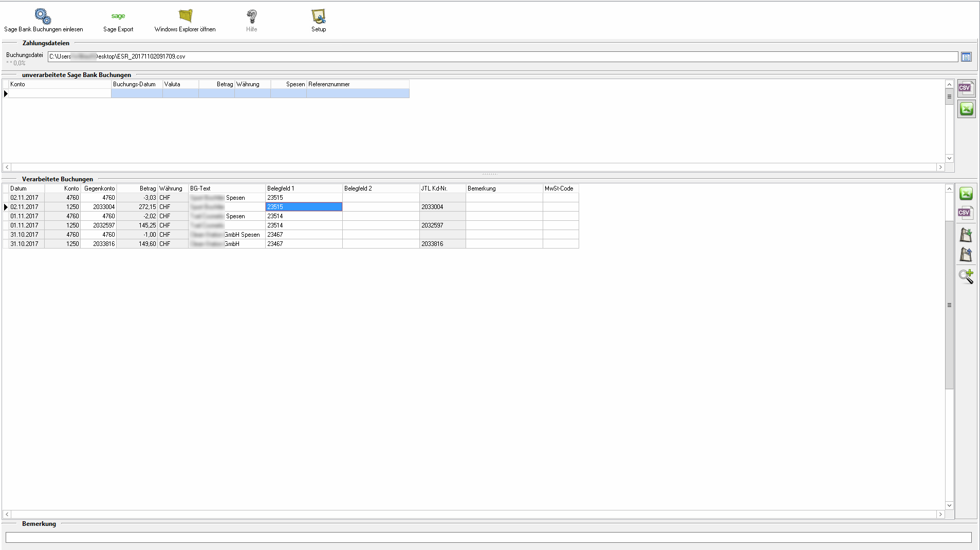The image size is (980, 550).
Task: Click the magnifier with plus icon
Action: coord(966,276)
